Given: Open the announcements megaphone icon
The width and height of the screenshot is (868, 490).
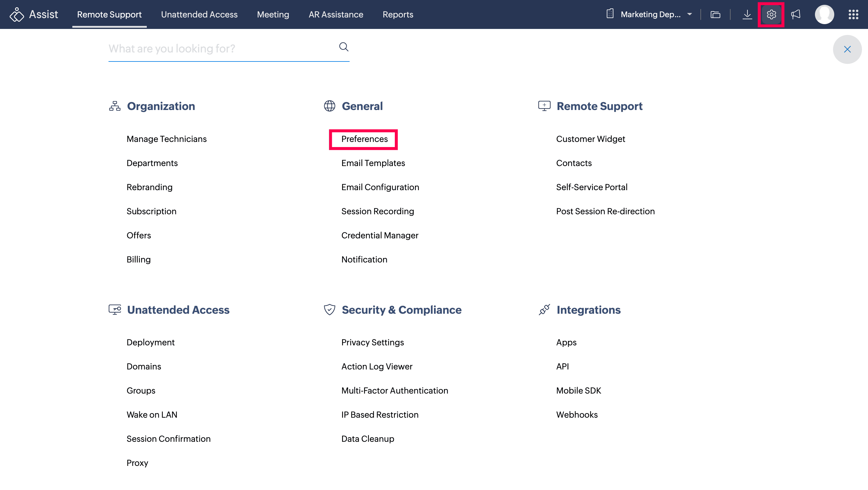Looking at the screenshot, I should tap(796, 14).
